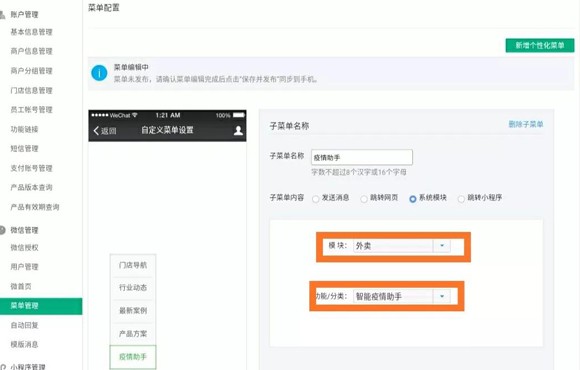Screen dimensions: 580x370
Task: Open 门店信息管理 in the sidebar
Action: click(31, 90)
